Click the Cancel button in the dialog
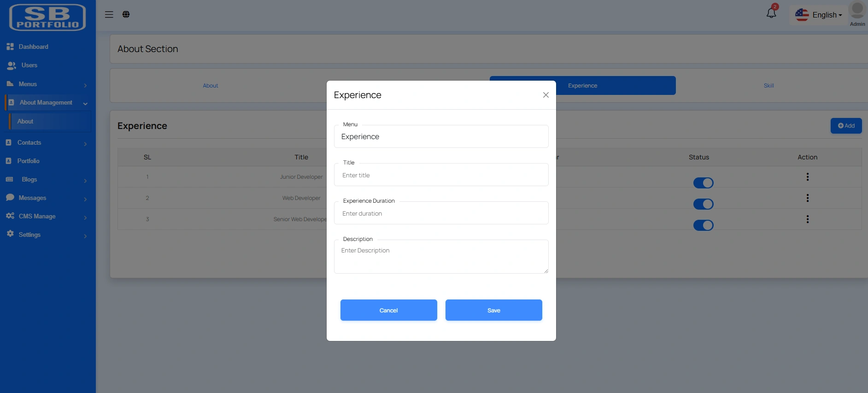This screenshot has width=868, height=393. tap(388, 310)
